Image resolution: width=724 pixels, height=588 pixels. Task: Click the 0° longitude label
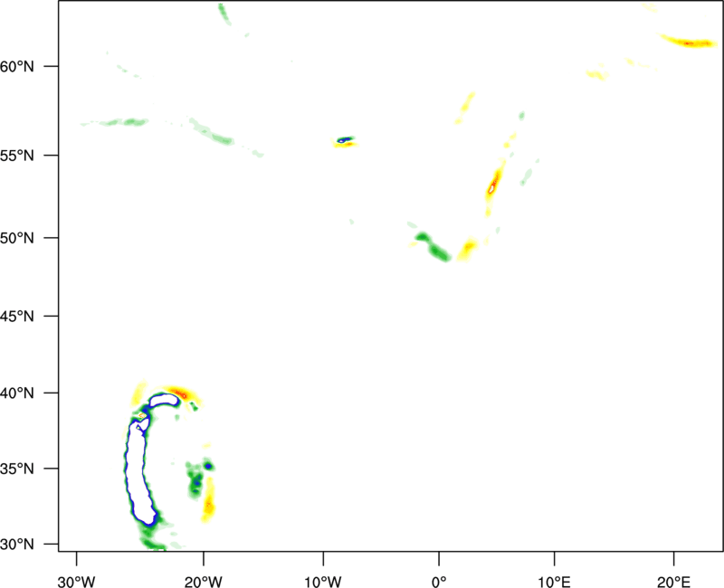(x=439, y=582)
